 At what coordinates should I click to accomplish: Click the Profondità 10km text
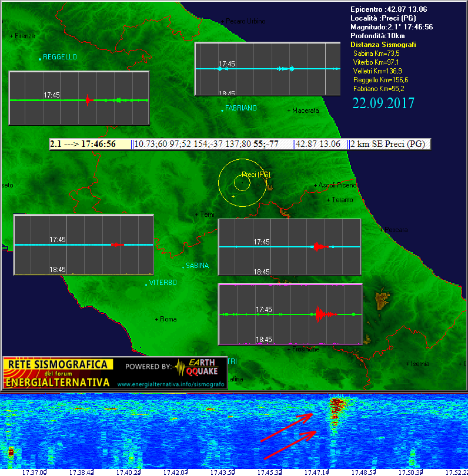377,36
